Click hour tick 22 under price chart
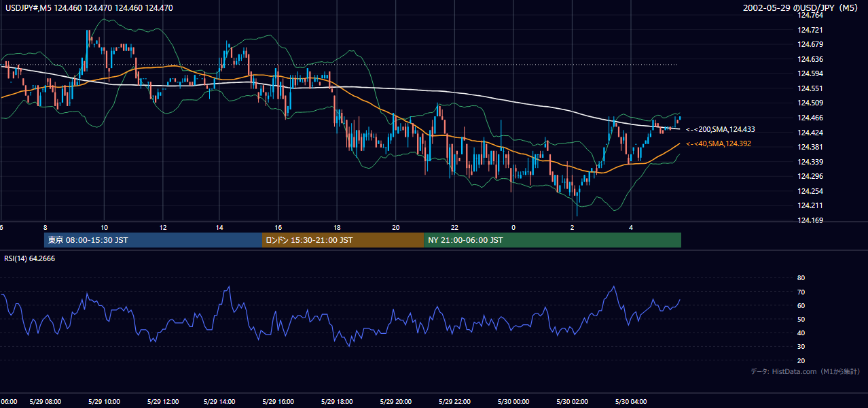The height and width of the screenshot is (408, 868). pyautogui.click(x=454, y=227)
